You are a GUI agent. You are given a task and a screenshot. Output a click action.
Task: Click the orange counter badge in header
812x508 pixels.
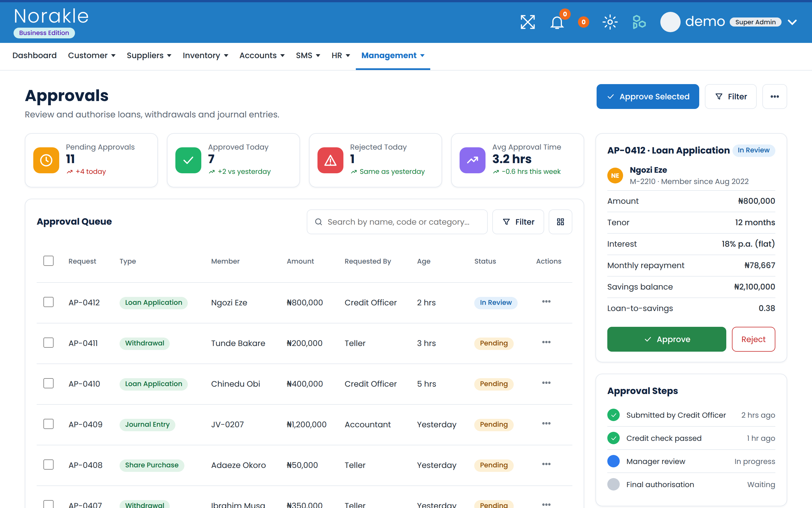click(x=584, y=22)
